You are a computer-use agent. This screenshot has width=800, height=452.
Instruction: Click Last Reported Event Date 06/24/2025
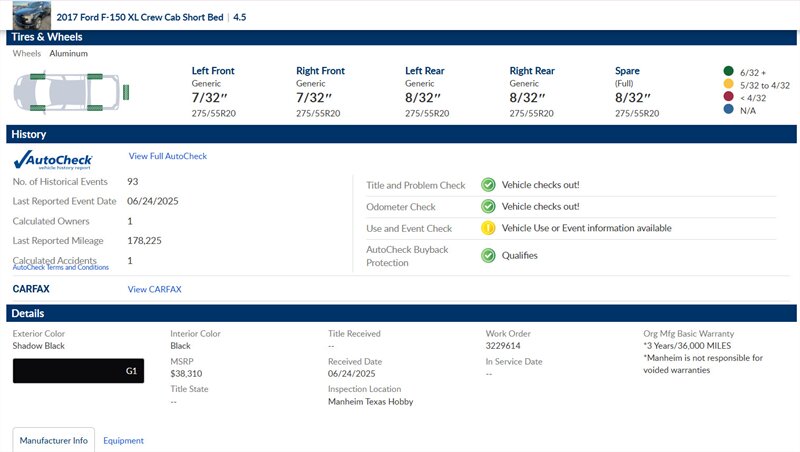click(x=153, y=201)
